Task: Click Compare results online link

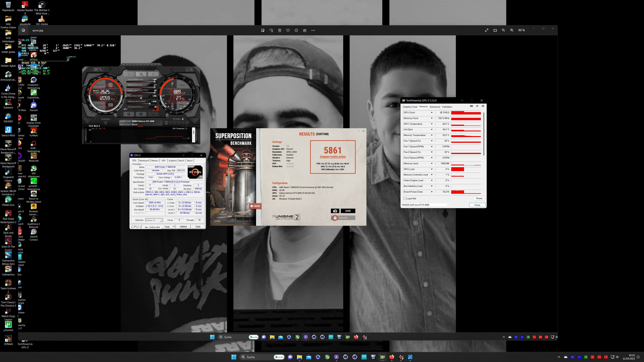Action: (x=333, y=157)
